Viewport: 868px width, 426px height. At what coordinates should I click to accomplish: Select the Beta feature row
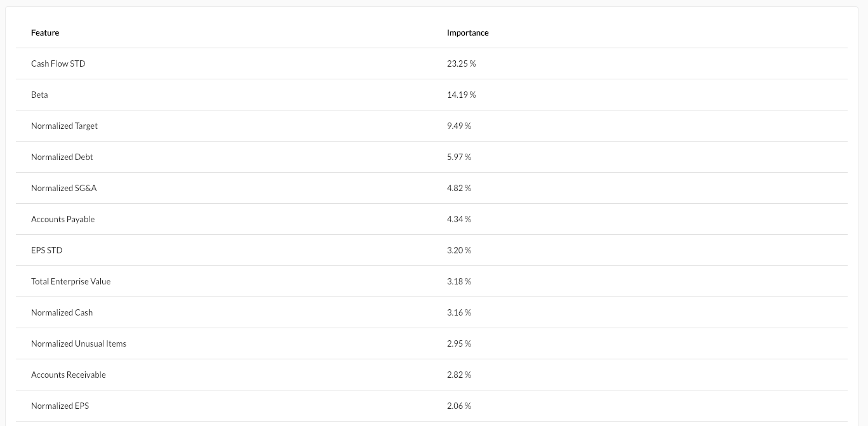(432, 95)
